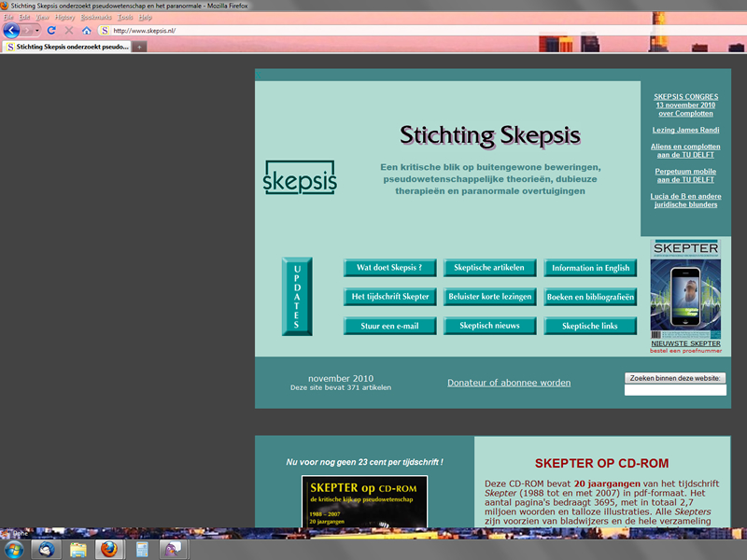Open Thunderbird from the taskbar

click(44, 549)
